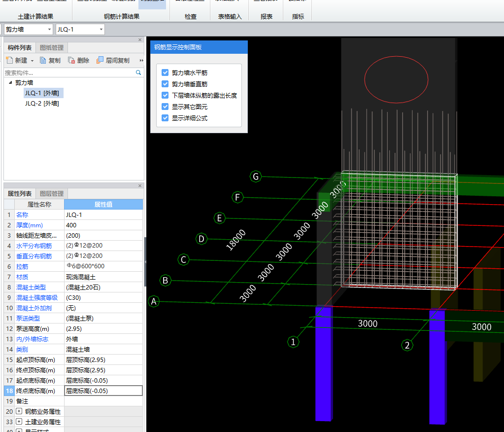Click the 内/外墙标志 value 外墙

click(x=103, y=339)
